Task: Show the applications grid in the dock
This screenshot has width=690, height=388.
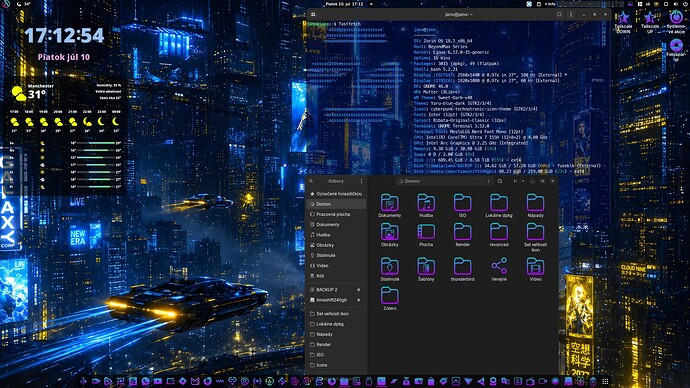Action: [605, 381]
